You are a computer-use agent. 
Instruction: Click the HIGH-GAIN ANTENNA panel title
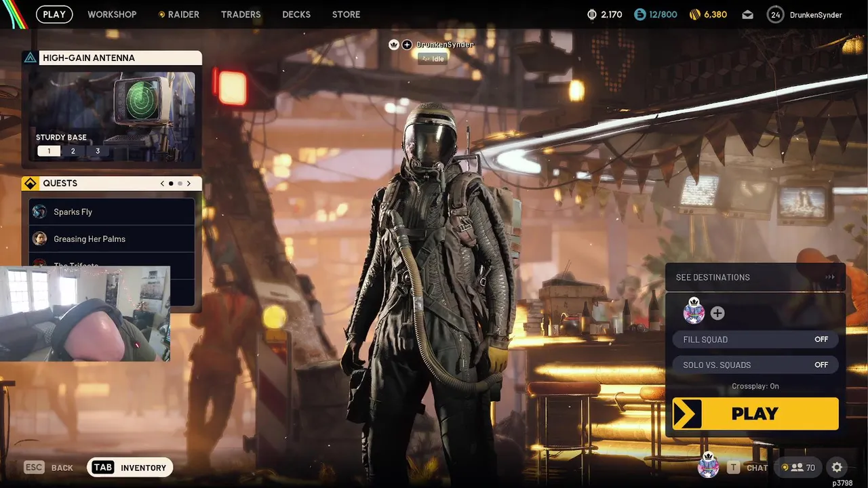point(89,58)
